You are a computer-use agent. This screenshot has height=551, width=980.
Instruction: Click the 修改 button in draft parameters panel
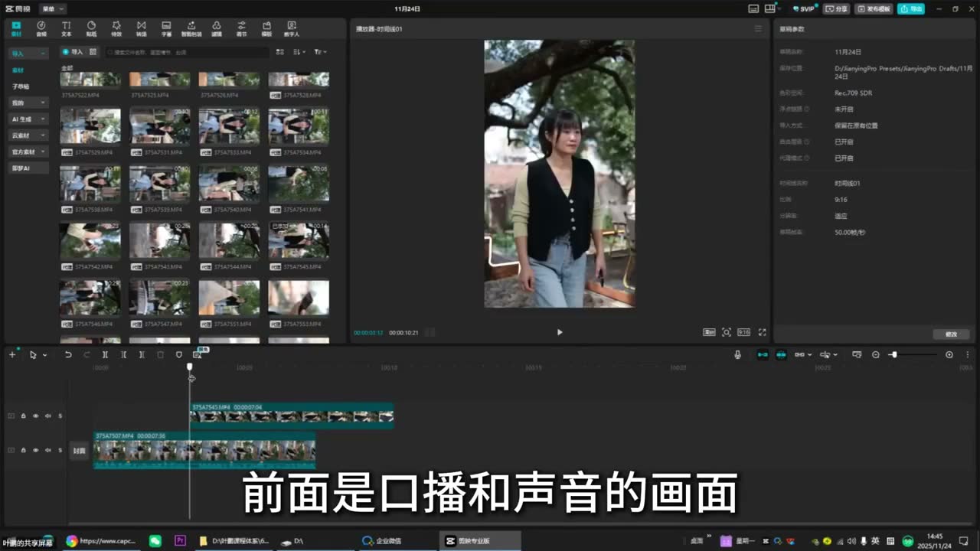tap(951, 334)
